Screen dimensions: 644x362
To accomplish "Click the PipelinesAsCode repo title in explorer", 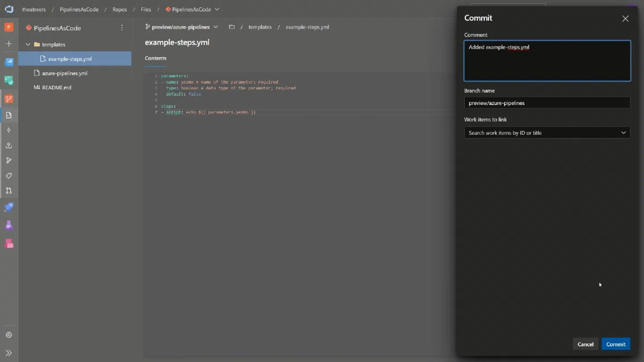I will [x=57, y=28].
